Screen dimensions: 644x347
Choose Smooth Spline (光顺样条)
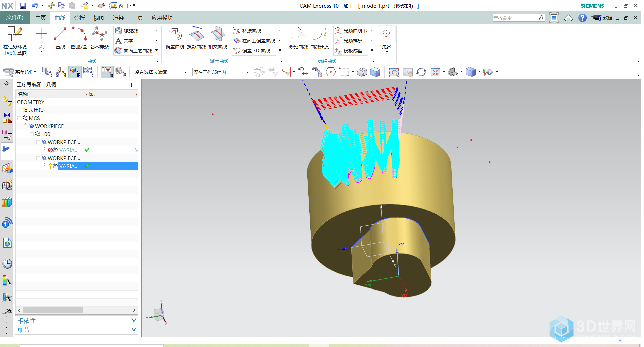coord(349,41)
